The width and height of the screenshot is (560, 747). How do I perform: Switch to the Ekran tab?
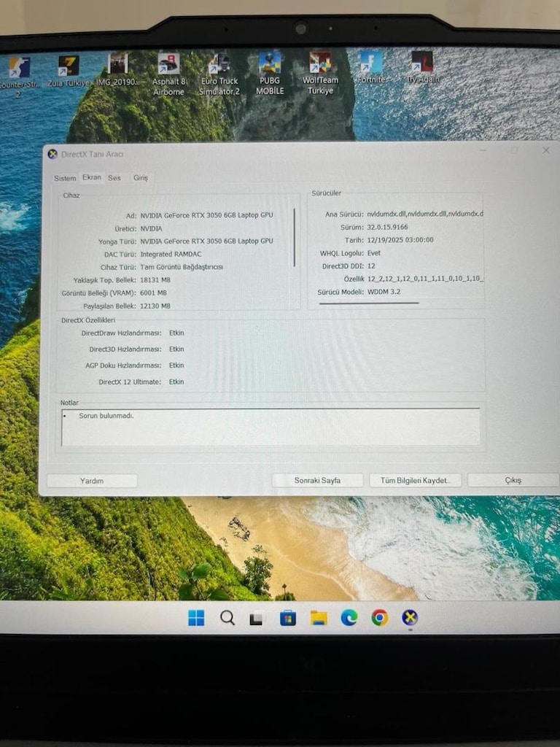[91, 177]
